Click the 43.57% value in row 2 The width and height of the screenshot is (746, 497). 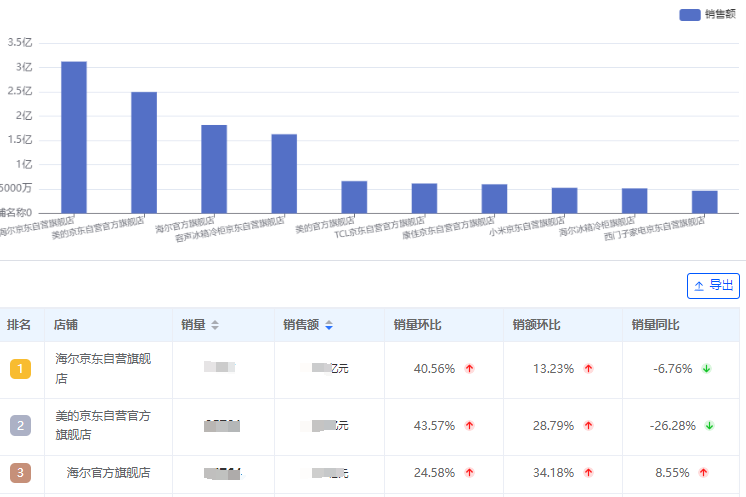434,425
